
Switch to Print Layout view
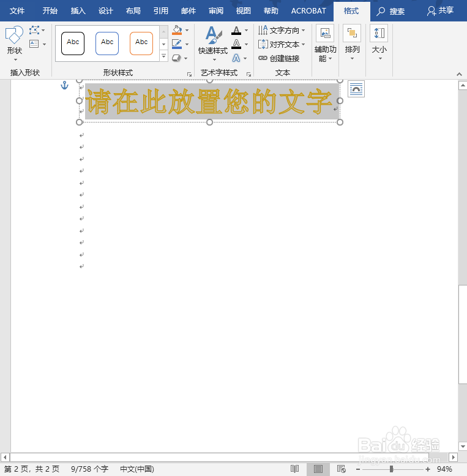click(318, 469)
